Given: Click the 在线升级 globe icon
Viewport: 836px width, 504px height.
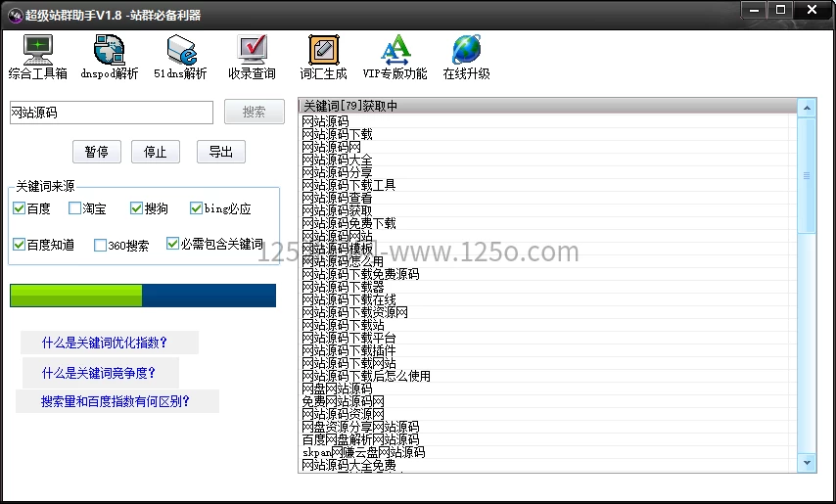Looking at the screenshot, I should tap(466, 51).
